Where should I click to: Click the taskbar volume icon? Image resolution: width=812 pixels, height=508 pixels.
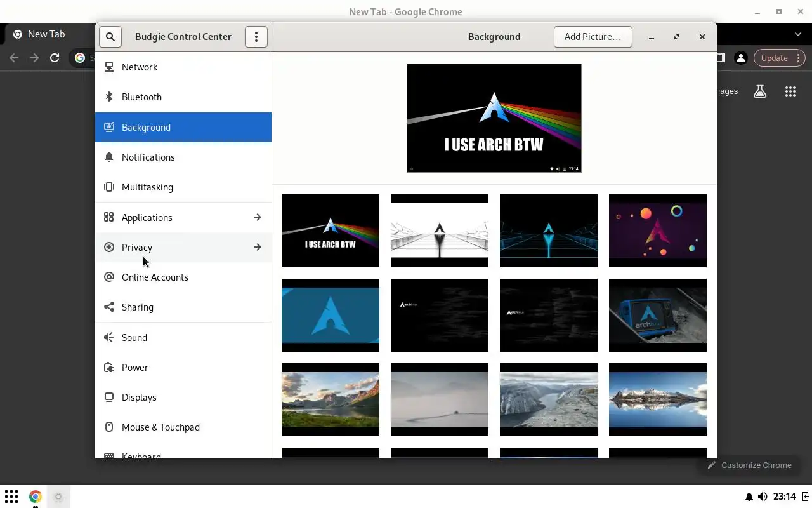tap(763, 497)
